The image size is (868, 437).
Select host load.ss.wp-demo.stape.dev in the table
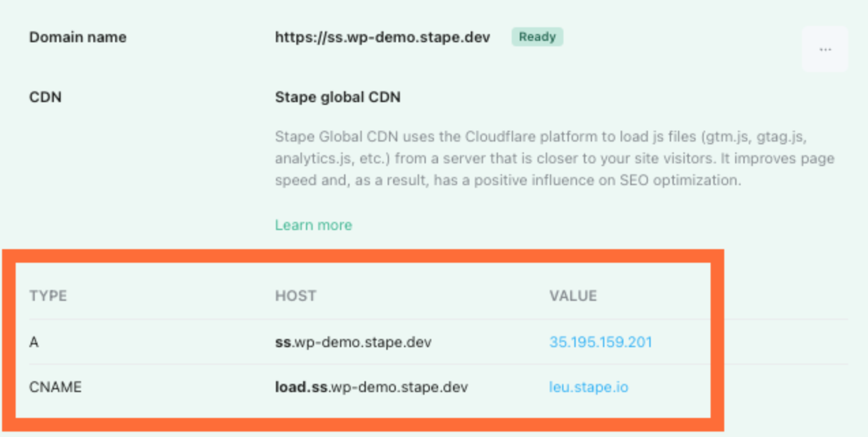click(371, 387)
